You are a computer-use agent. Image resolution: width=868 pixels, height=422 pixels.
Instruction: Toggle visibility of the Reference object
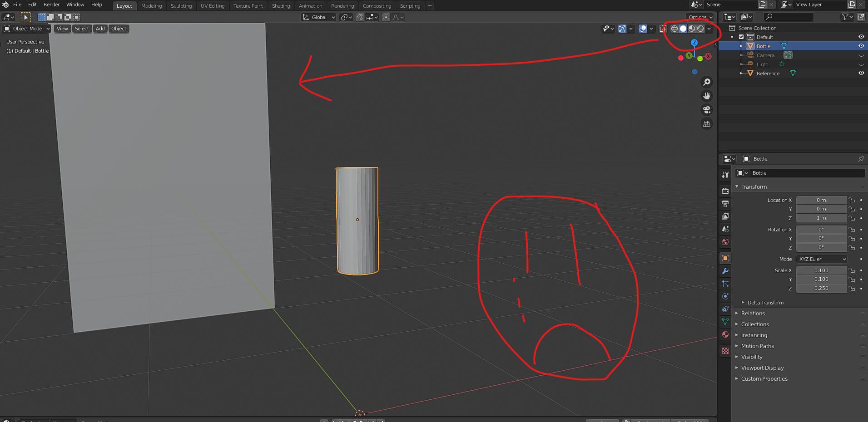tap(861, 73)
